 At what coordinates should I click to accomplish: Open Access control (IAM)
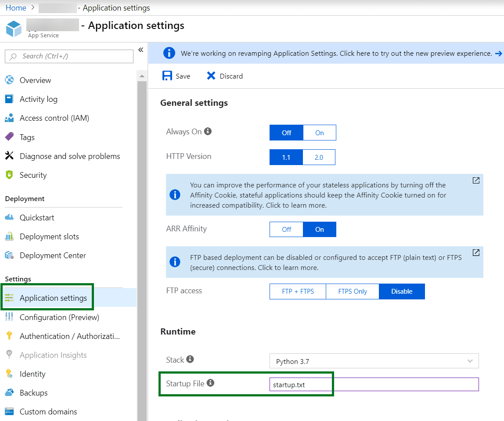pos(54,118)
